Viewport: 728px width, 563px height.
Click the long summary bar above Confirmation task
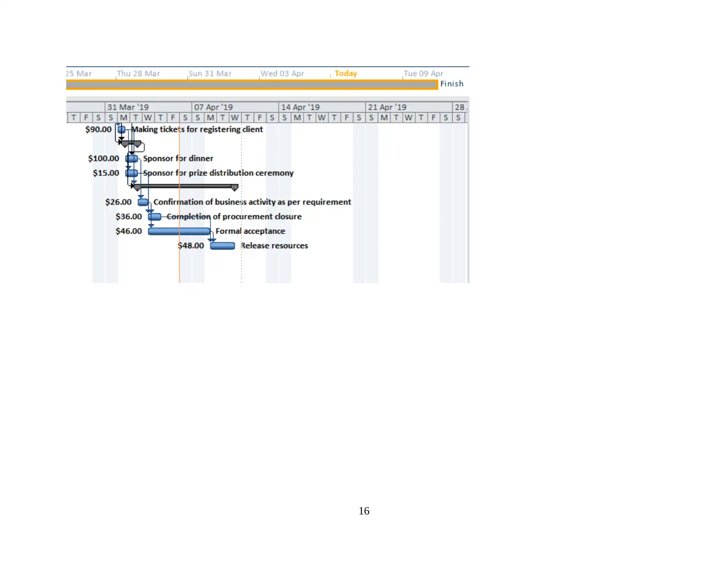click(186, 187)
